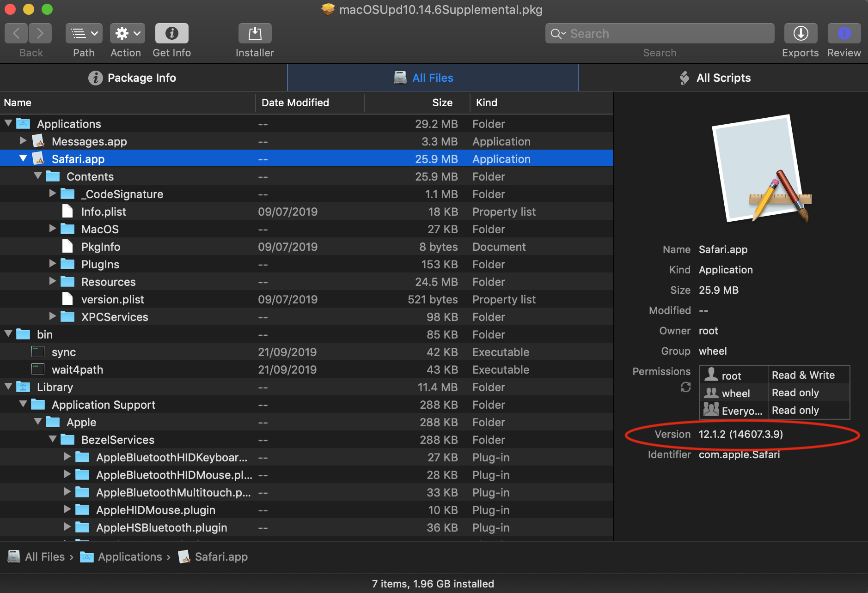Select the AppleBluetoothHIDMouse plugin row

point(306,475)
